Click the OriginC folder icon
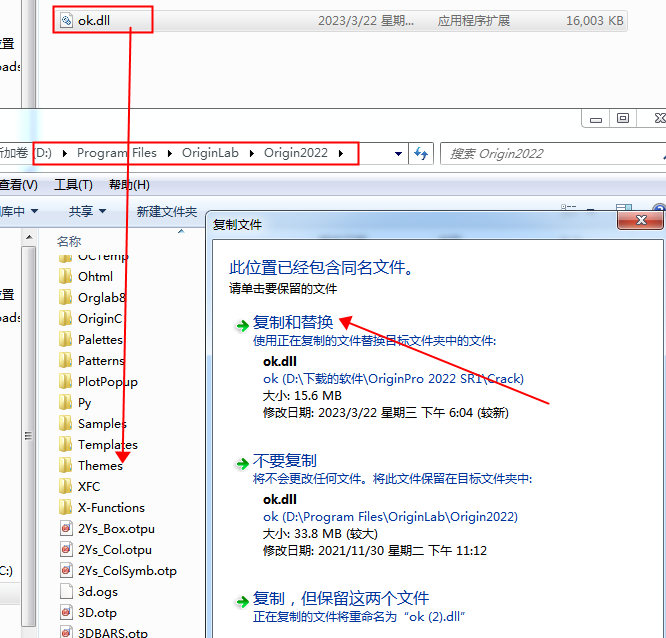The height and width of the screenshot is (638, 666). [x=65, y=319]
